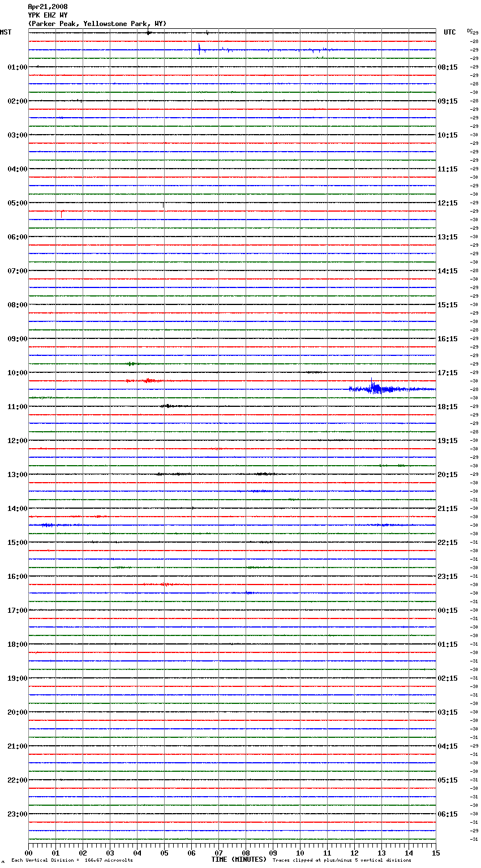481x868 pixels.
Task: Click the '18:00' MST row label
Action: tap(18, 644)
